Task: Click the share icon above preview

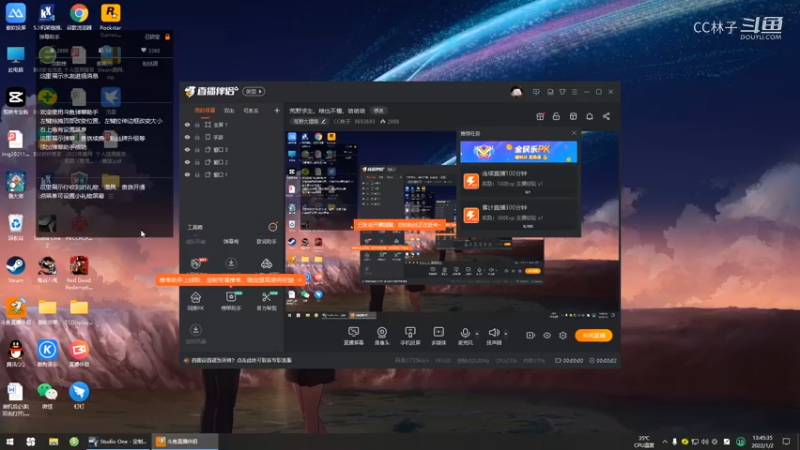Action: 606,116
